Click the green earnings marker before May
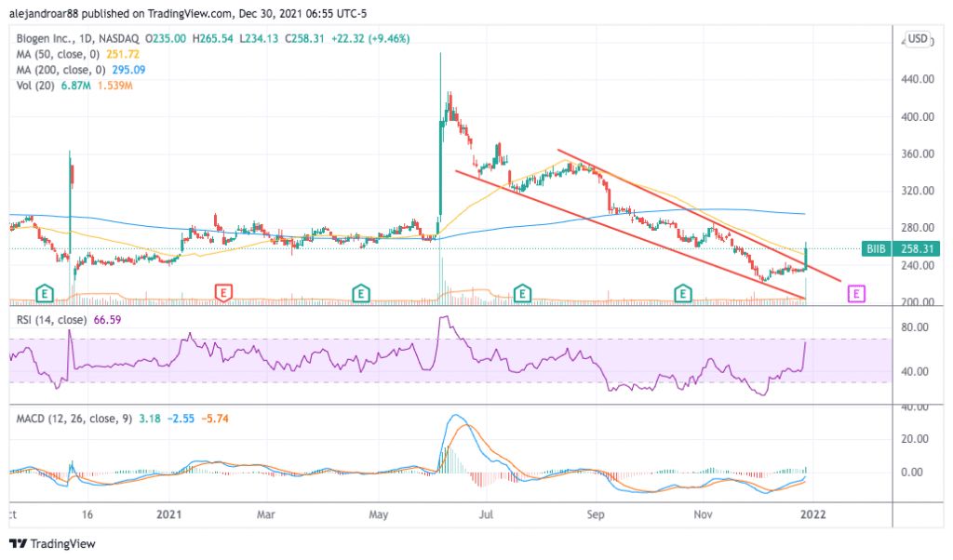This screenshot has height=560, width=953. click(x=361, y=294)
